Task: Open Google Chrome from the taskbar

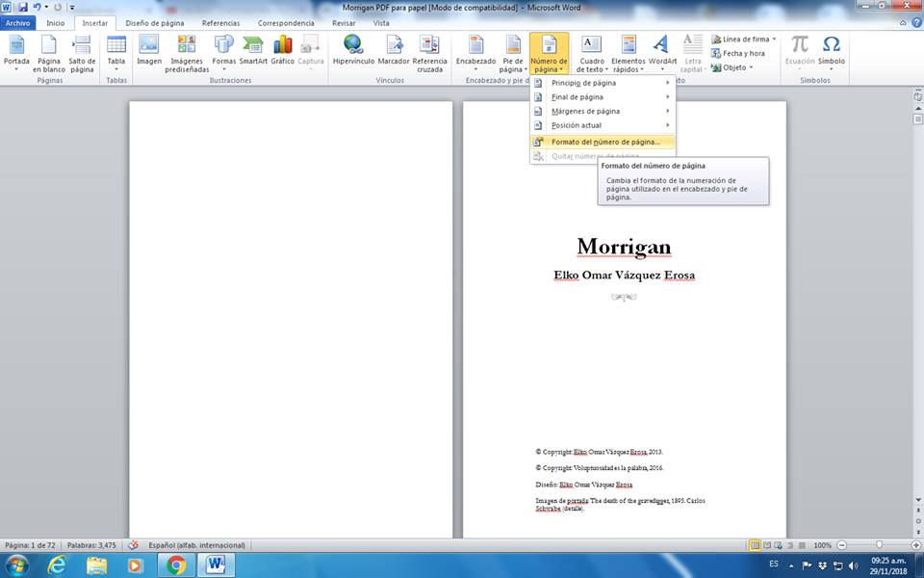Action: pyautogui.click(x=175, y=565)
